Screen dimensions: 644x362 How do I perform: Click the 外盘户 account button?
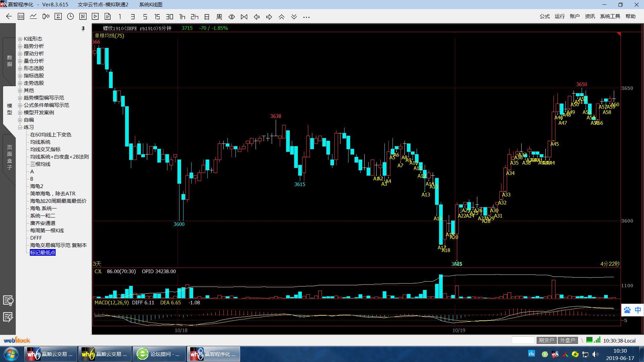[x=568, y=340]
